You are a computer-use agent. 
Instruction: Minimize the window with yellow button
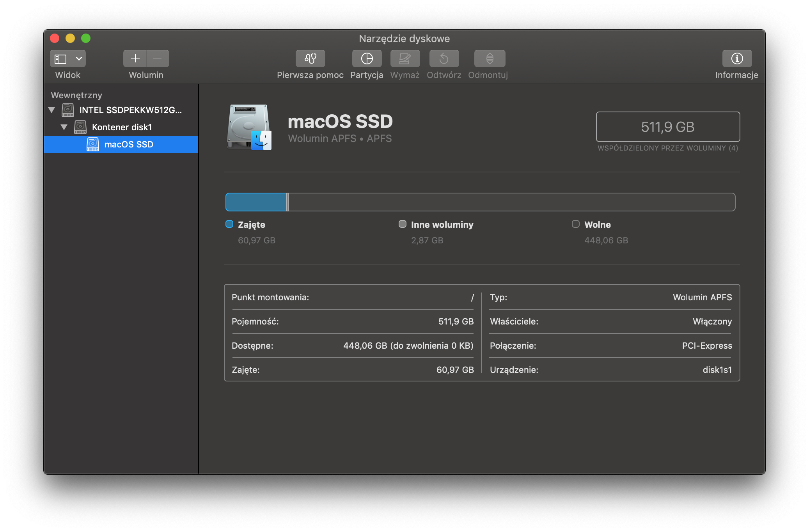(70, 38)
